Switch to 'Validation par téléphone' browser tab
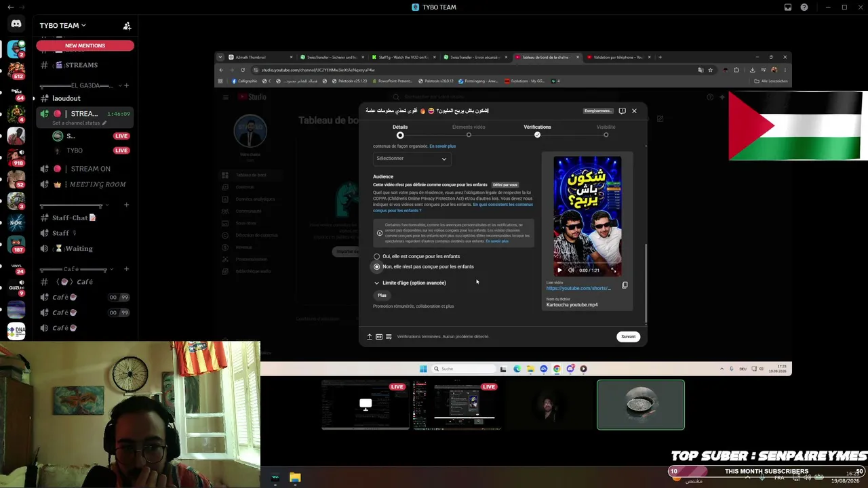Viewport: 868px width, 488px height. pyautogui.click(x=618, y=58)
